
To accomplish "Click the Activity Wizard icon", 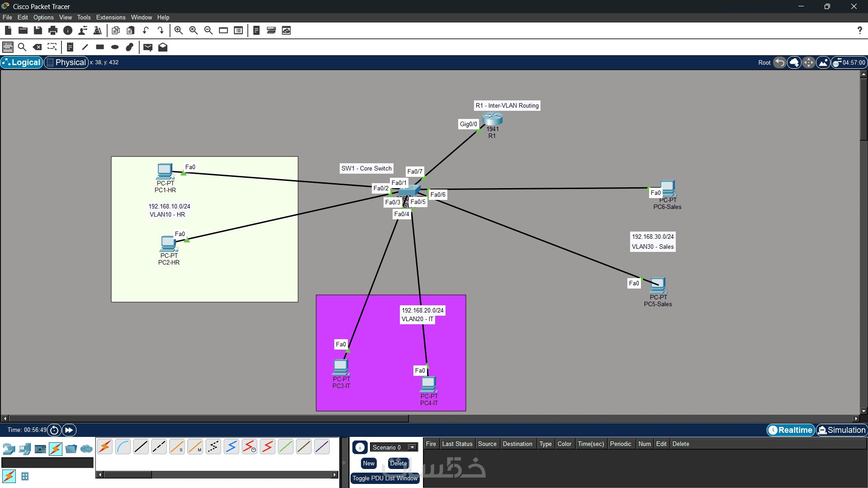I will pyautogui.click(x=98, y=30).
